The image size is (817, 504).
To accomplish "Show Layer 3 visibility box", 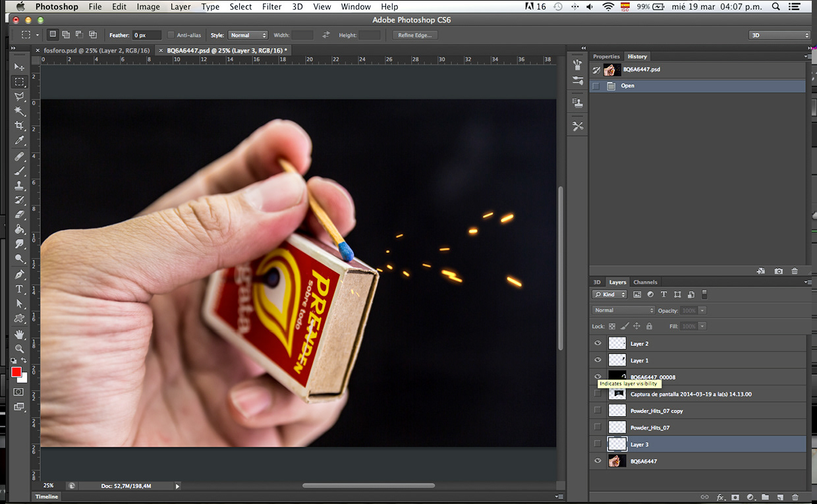I will coord(598,444).
